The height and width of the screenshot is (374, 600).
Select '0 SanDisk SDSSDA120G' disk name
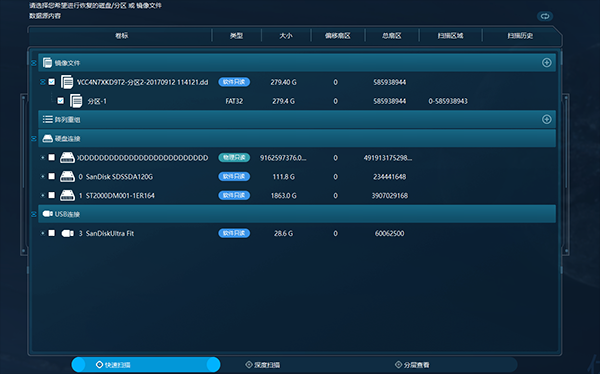tap(116, 176)
